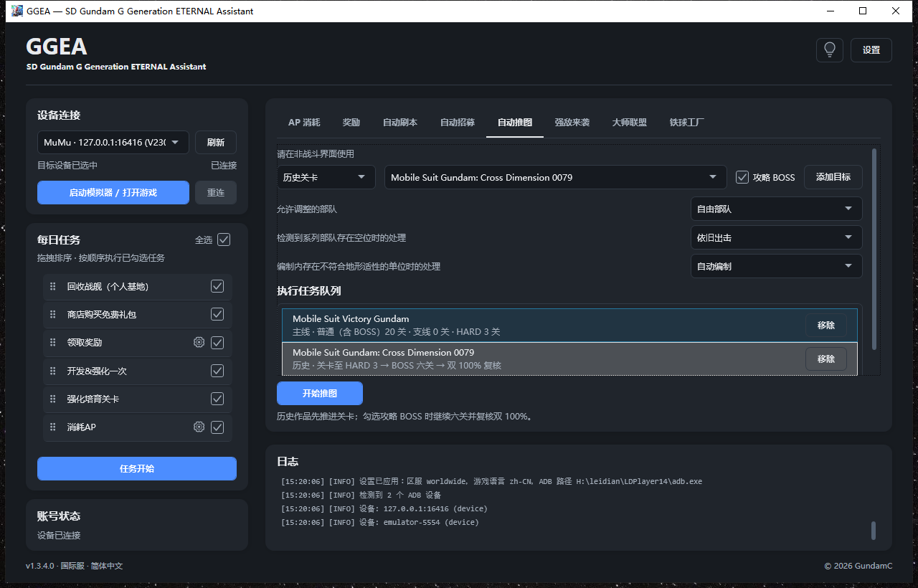The height and width of the screenshot is (588, 918).
Task: Toggle the 攻略 BOSS checkbox
Action: pyautogui.click(x=742, y=177)
